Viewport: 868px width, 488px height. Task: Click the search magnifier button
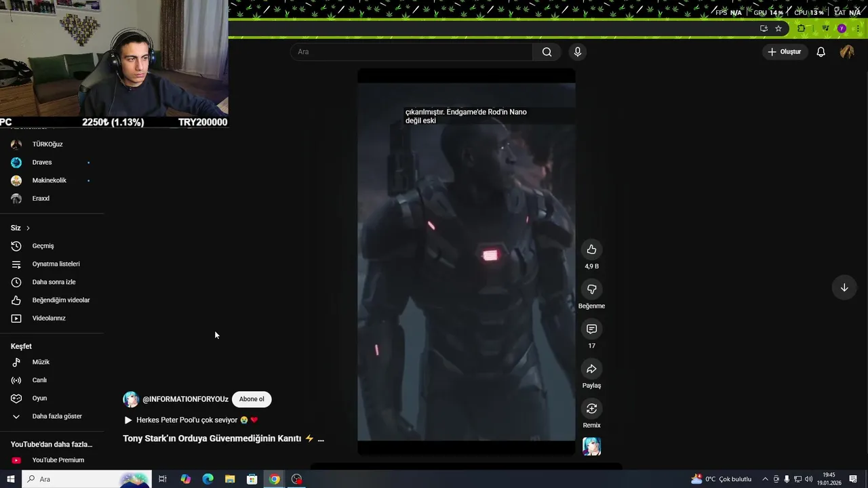(547, 52)
